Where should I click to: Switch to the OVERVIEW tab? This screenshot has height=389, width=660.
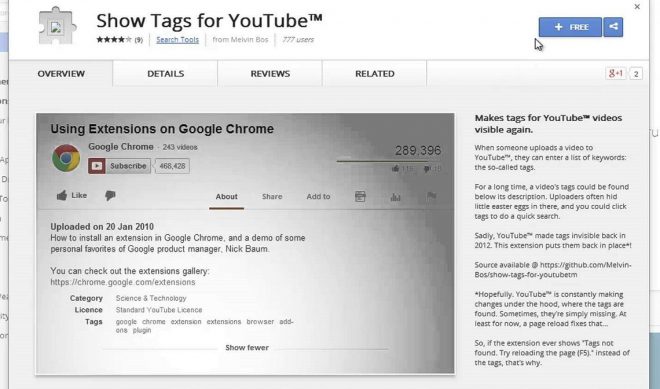click(61, 74)
